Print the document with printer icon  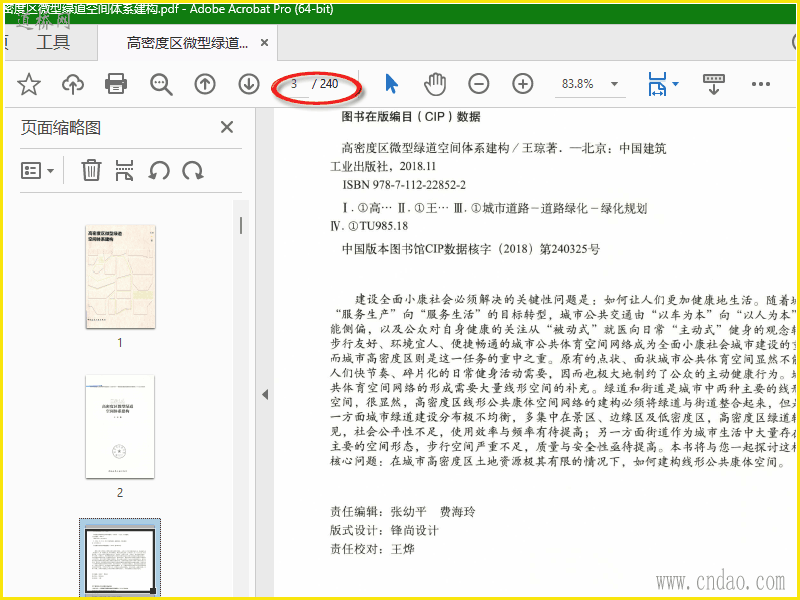click(x=116, y=84)
